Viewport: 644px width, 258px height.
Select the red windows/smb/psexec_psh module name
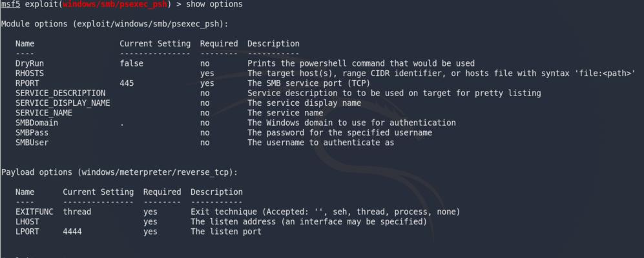click(x=115, y=5)
